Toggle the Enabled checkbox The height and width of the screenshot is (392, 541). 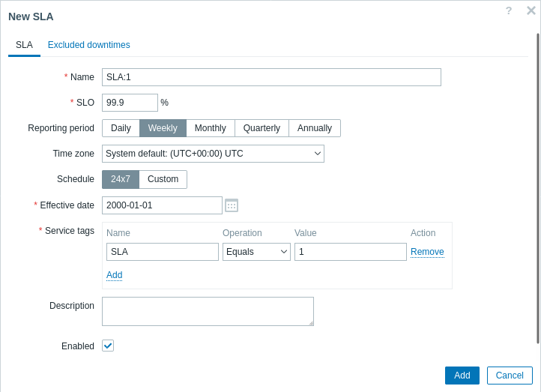click(108, 346)
